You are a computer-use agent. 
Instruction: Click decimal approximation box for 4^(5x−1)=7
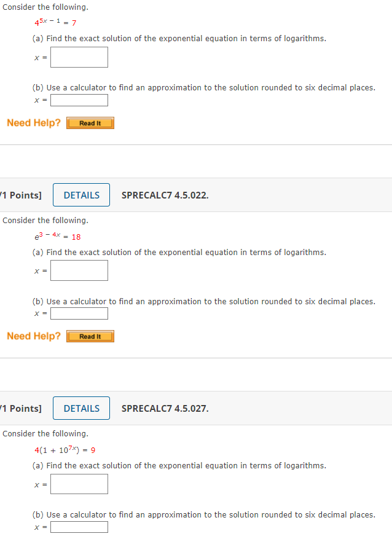tap(79, 100)
